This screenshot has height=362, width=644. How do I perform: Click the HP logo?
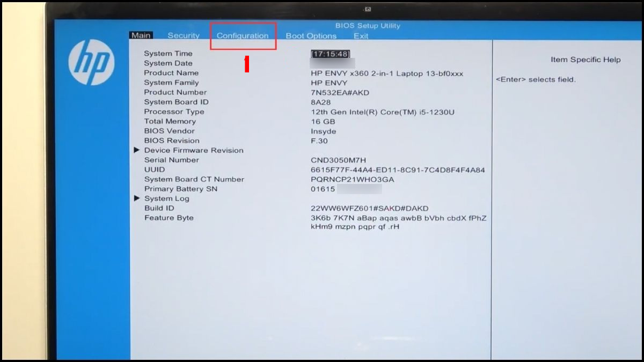[x=92, y=62]
